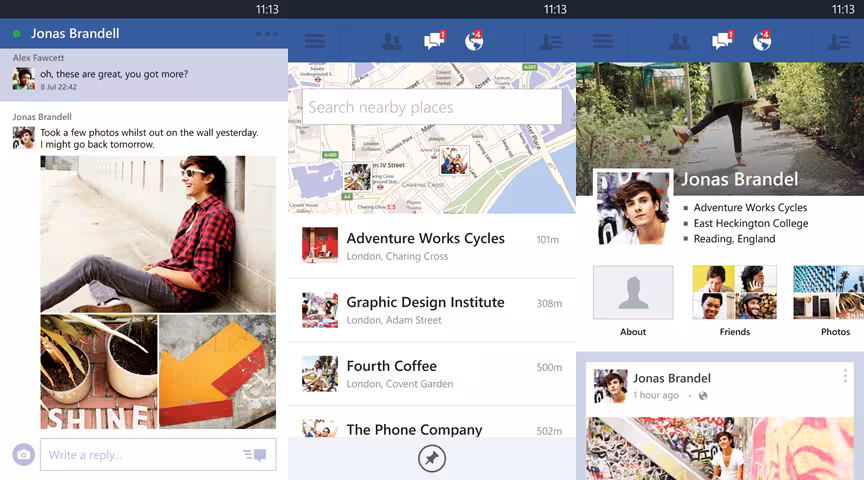Open notifications globe on nearby places screen
The image size is (864, 480).
coord(474,40)
